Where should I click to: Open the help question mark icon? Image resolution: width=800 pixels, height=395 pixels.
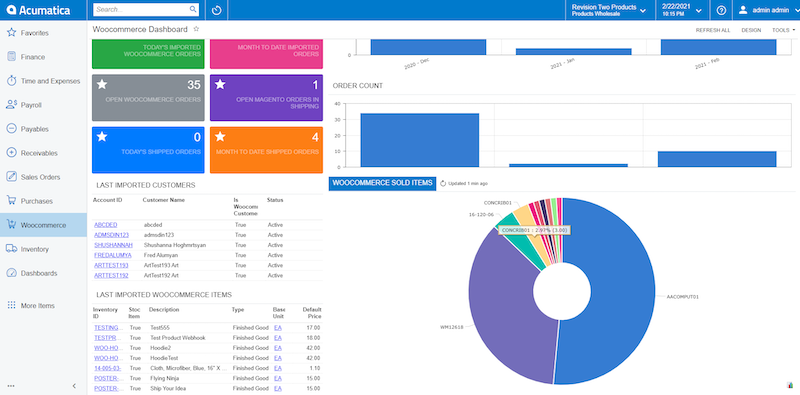tap(721, 10)
